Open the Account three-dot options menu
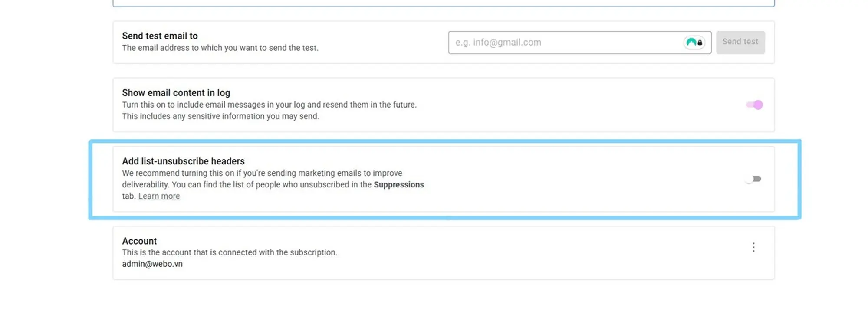The image size is (868, 311). [753, 247]
